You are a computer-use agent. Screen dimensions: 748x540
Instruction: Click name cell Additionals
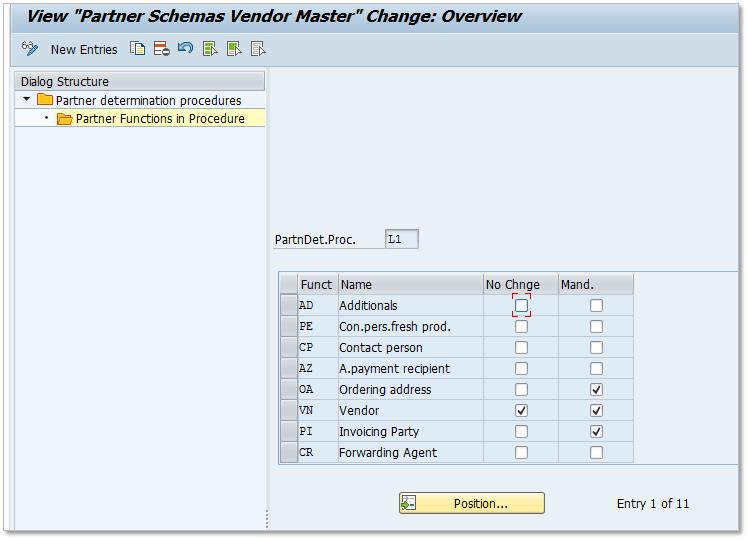pyautogui.click(x=411, y=305)
